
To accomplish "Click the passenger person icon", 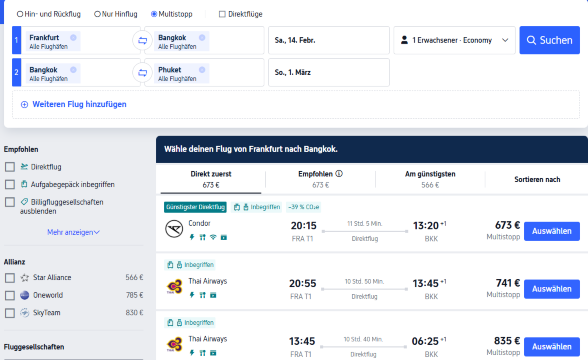I will point(404,40).
